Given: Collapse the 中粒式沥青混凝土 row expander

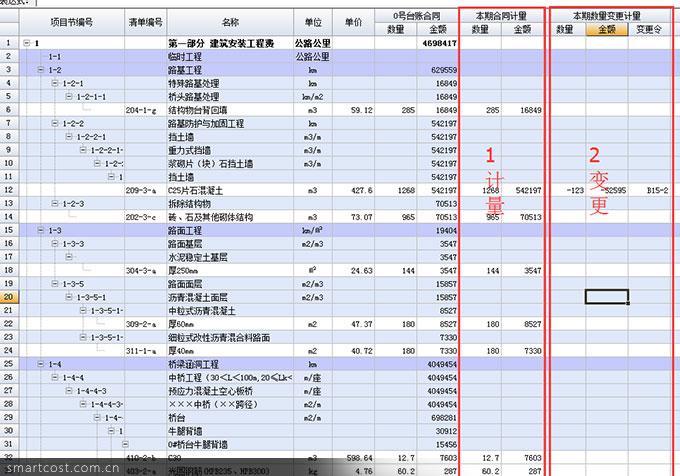Looking at the screenshot, I should click(x=83, y=310).
